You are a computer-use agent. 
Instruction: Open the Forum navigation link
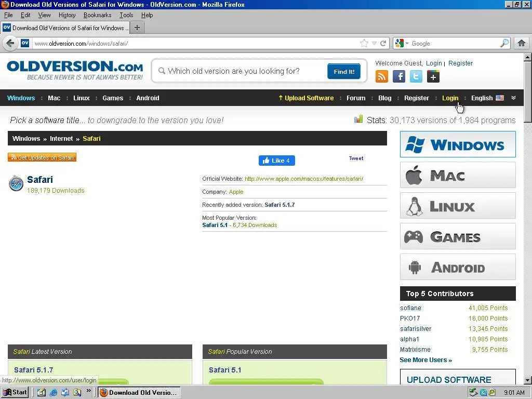[x=356, y=98]
